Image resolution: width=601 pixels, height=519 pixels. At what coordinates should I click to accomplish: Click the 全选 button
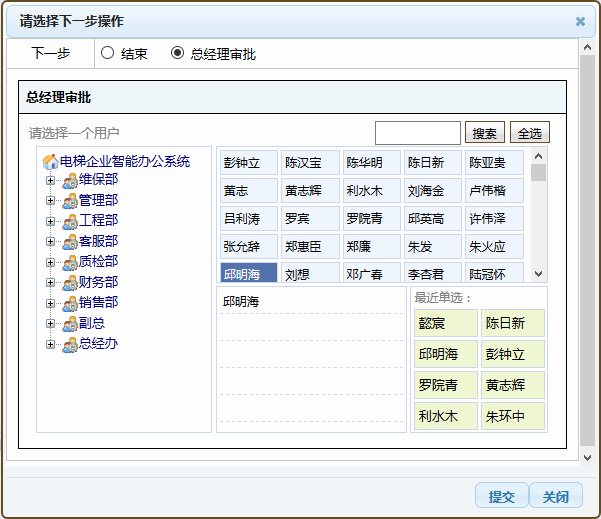tap(530, 133)
